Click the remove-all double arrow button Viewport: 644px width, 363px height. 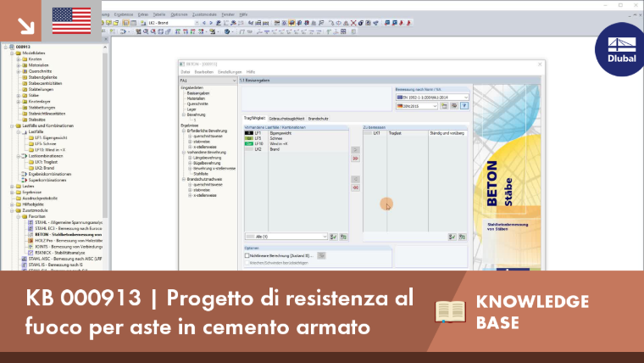[355, 187]
